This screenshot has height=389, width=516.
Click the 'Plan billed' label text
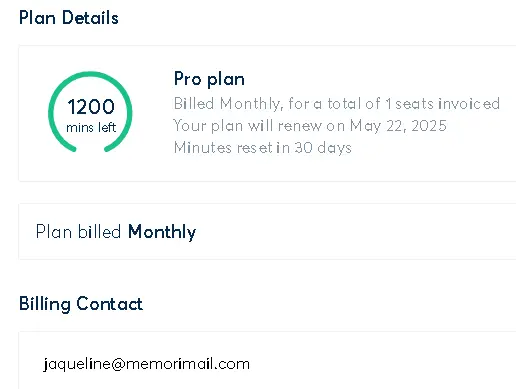tap(78, 232)
